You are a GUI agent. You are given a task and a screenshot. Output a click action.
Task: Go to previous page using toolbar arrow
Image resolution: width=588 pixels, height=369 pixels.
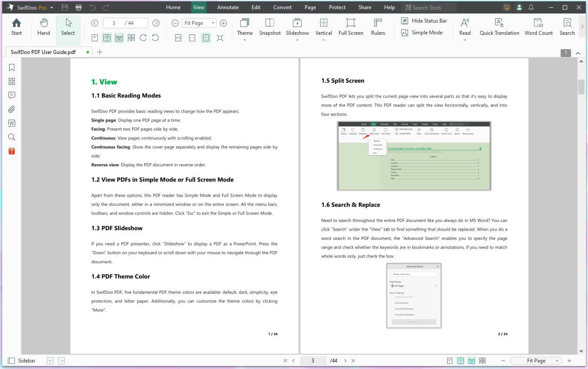[x=95, y=23]
